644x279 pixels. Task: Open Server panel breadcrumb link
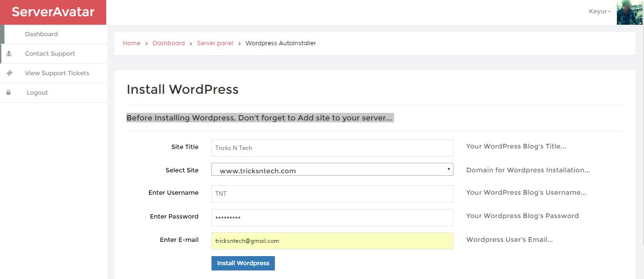(x=215, y=43)
